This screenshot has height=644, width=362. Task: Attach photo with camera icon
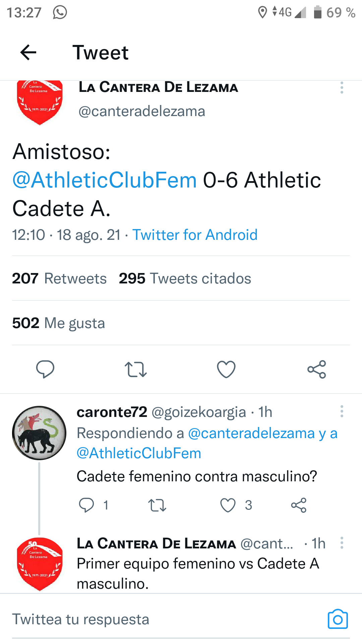tap(338, 619)
